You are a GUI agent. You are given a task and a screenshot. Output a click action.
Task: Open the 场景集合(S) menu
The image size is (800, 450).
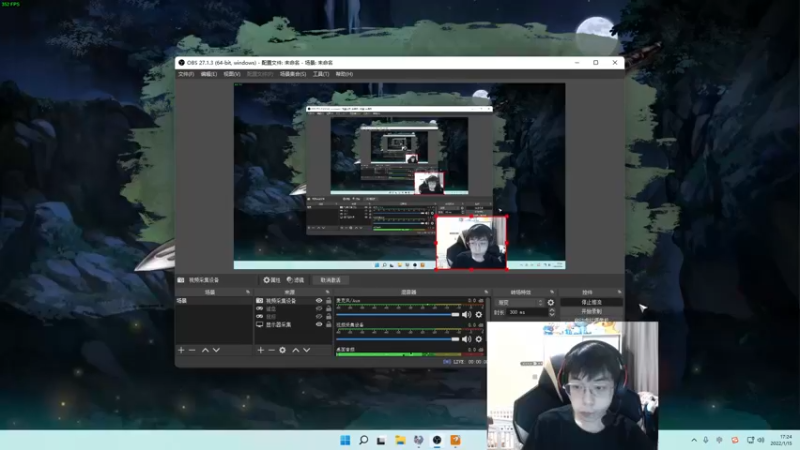click(293, 74)
